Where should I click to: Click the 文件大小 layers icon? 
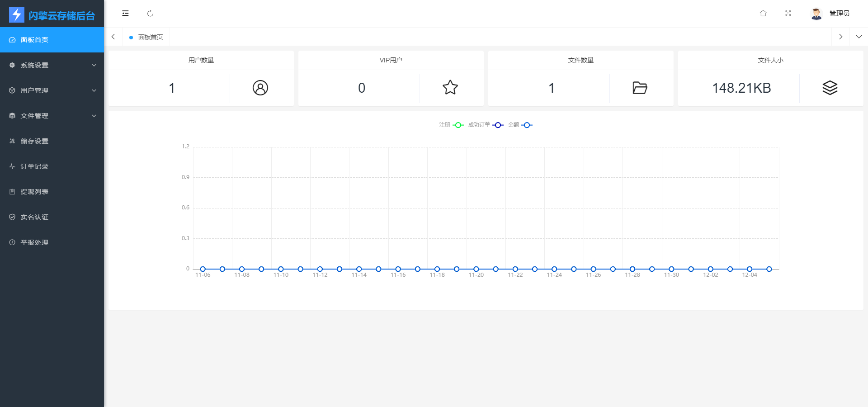tap(830, 88)
